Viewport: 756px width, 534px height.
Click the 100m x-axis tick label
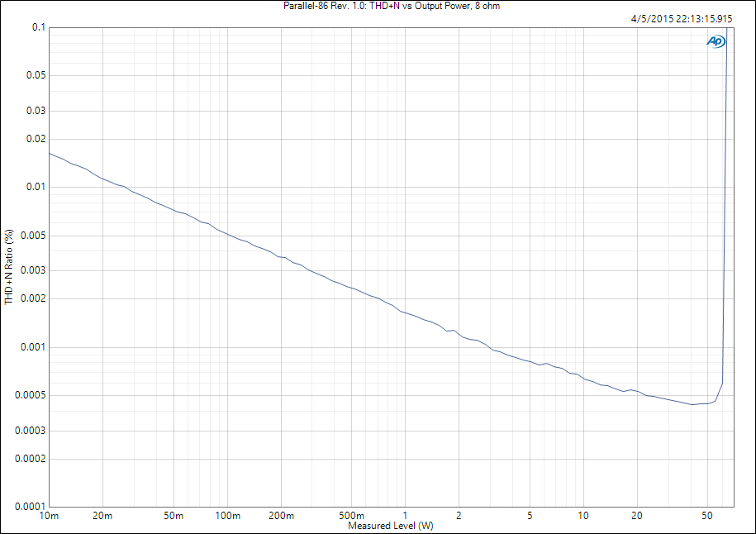[227, 516]
